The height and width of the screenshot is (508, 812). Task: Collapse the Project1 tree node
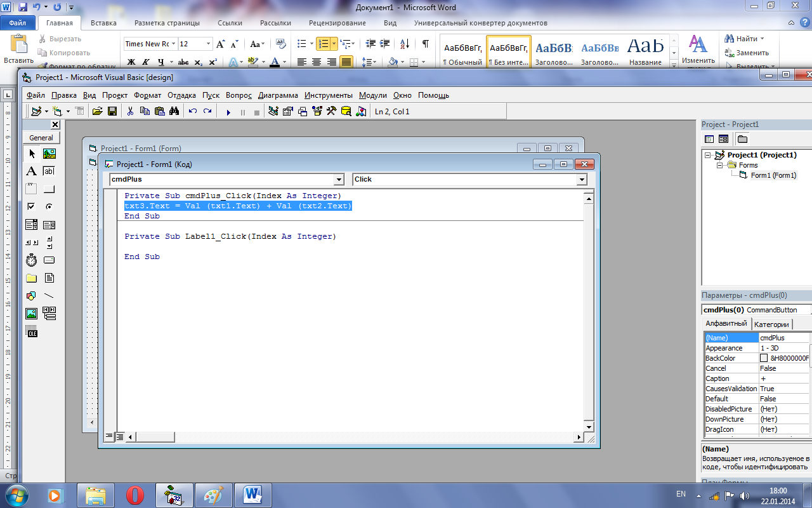click(x=708, y=155)
